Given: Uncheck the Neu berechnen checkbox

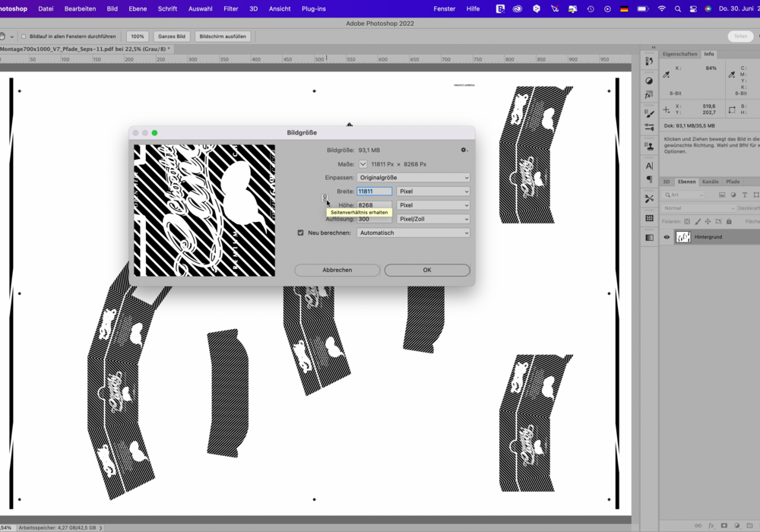Looking at the screenshot, I should click(x=301, y=233).
